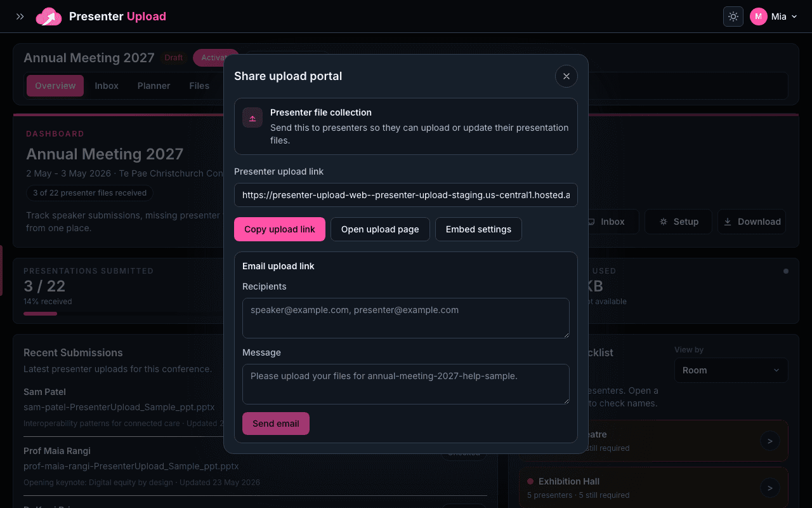Screen dimensions: 812x508
Task: Click the Presenter upload link field
Action: (x=406, y=195)
